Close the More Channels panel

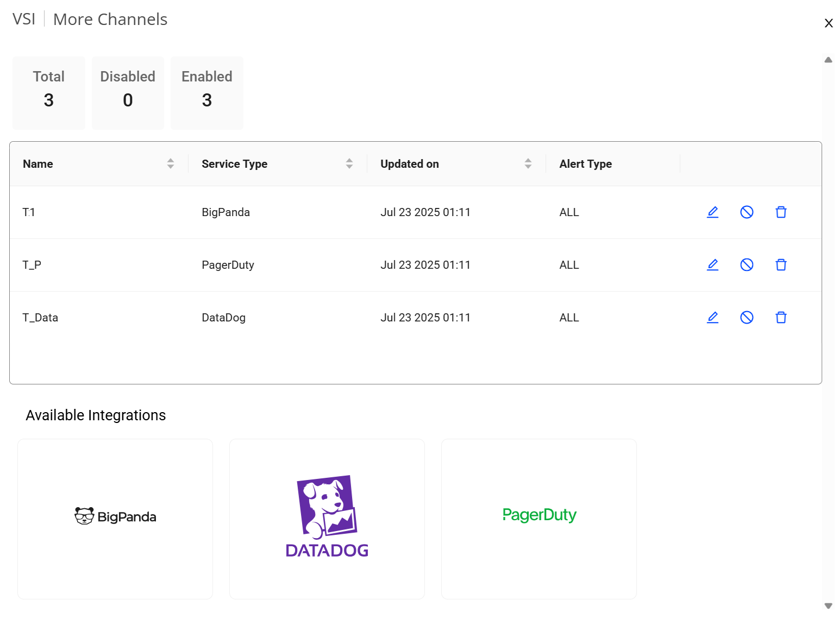pyautogui.click(x=829, y=23)
